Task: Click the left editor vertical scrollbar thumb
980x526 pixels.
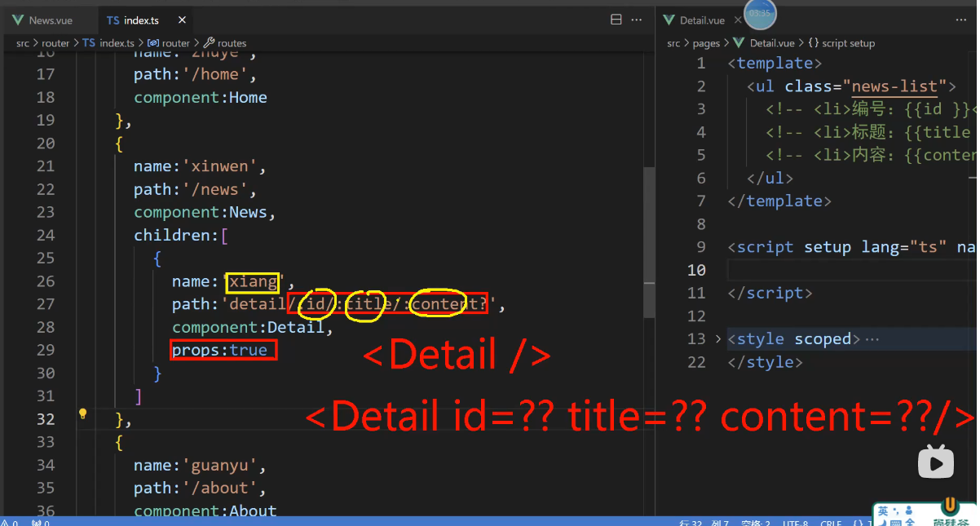Action: click(x=649, y=242)
